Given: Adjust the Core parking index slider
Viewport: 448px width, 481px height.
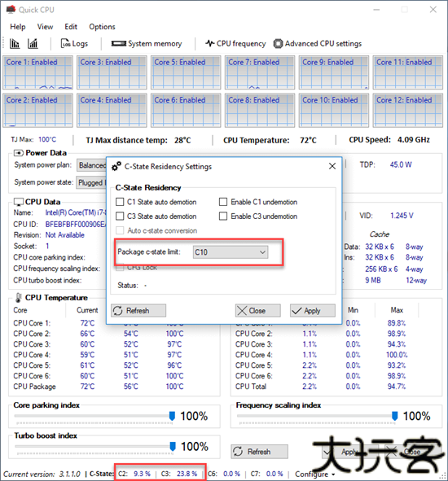Looking at the screenshot, I should 172,416.
